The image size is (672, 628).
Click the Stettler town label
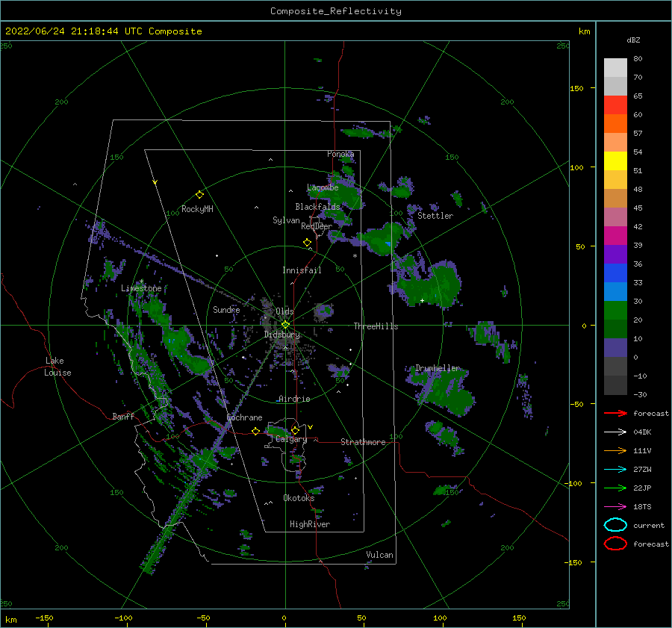coord(435,216)
